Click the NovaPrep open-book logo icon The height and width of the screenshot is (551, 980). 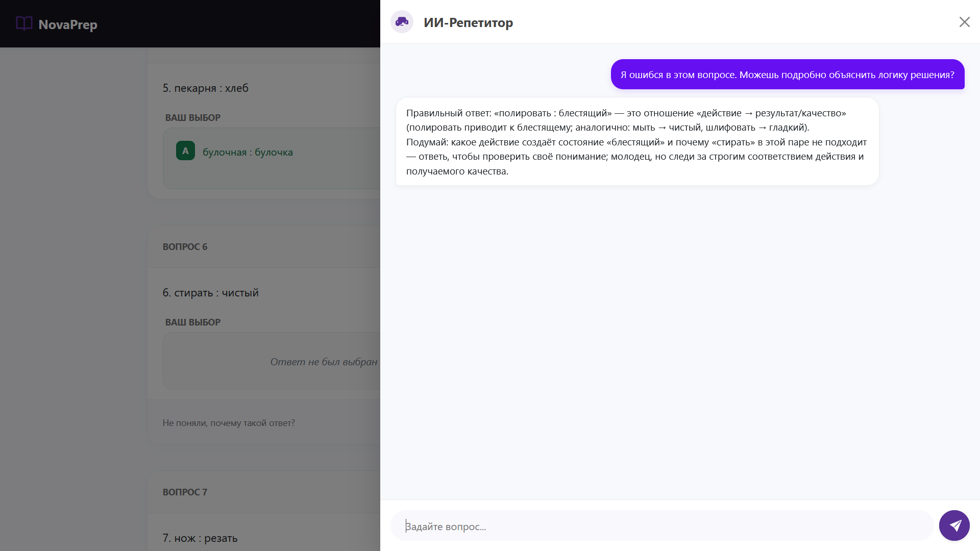click(24, 23)
